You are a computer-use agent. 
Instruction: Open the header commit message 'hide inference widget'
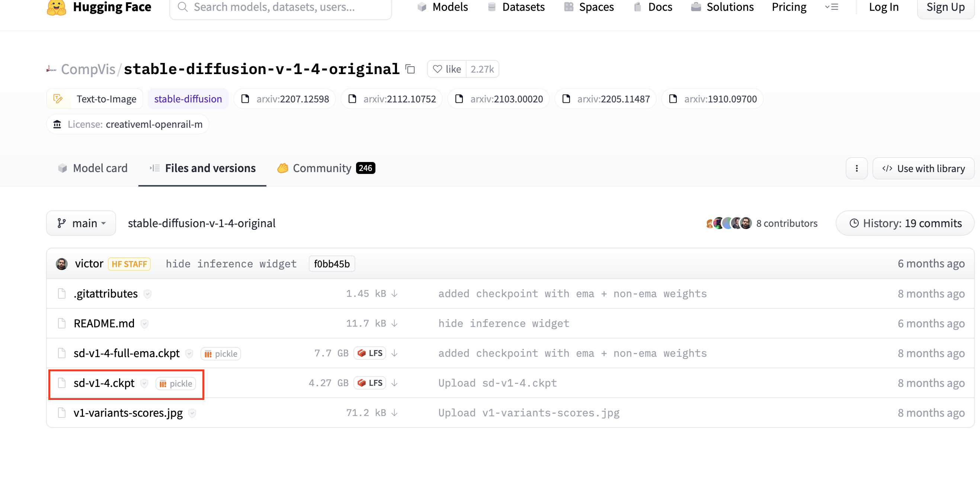tap(231, 264)
